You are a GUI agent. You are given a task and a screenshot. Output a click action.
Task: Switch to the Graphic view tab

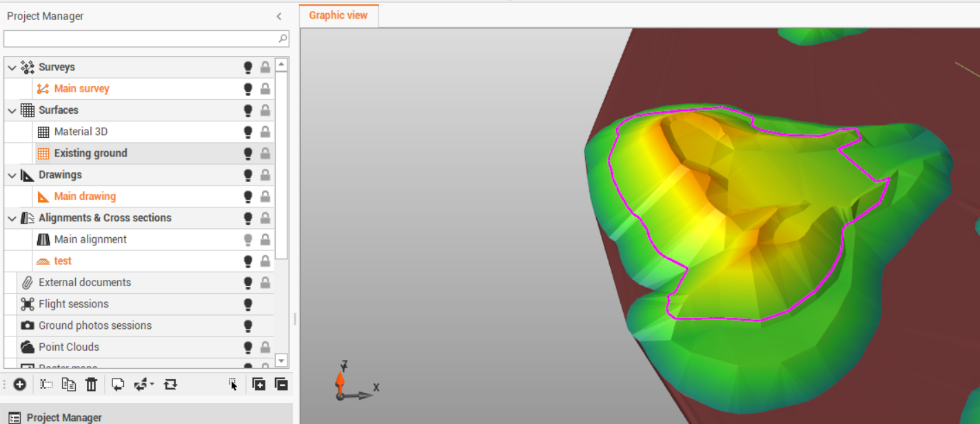[338, 14]
